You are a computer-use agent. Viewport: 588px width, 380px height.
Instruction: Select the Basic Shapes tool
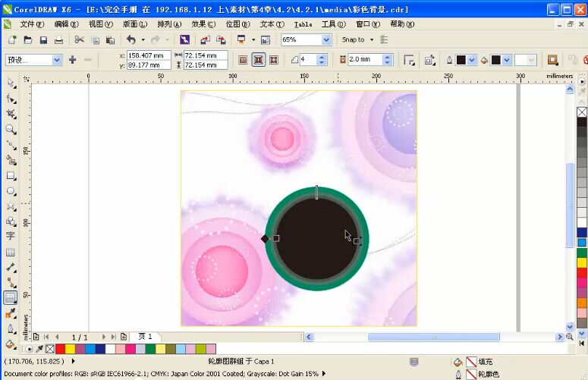pyautogui.click(x=11, y=221)
